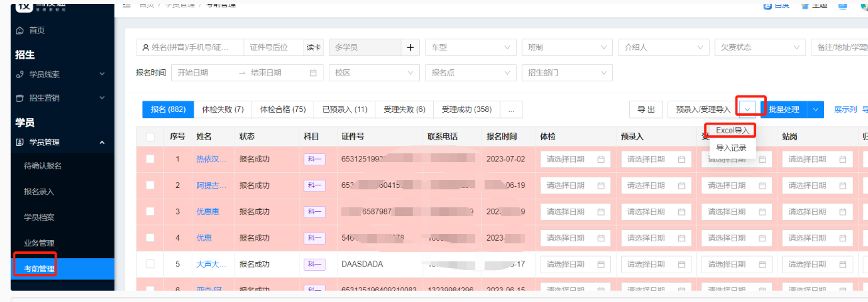Click 体检 calendar icon for row 4
The height and width of the screenshot is (302, 868).
tap(601, 237)
